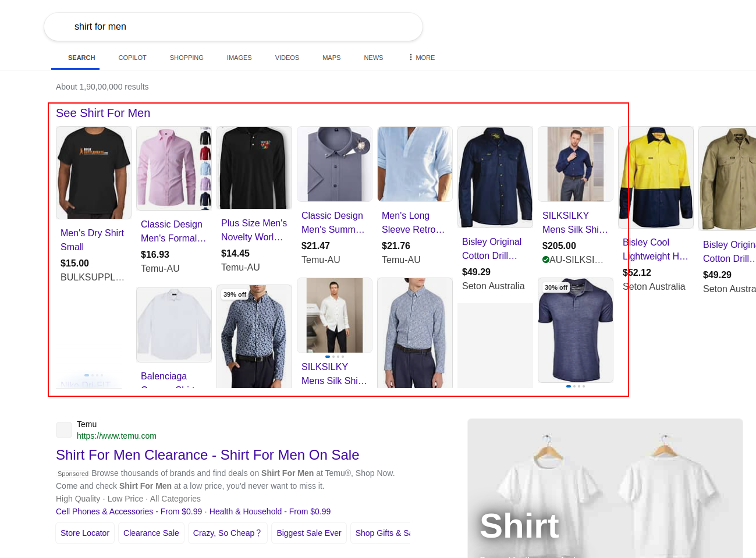Click 'Cell Phones & Accessories - From $0.99' link
The image size is (756, 558).
tap(129, 511)
